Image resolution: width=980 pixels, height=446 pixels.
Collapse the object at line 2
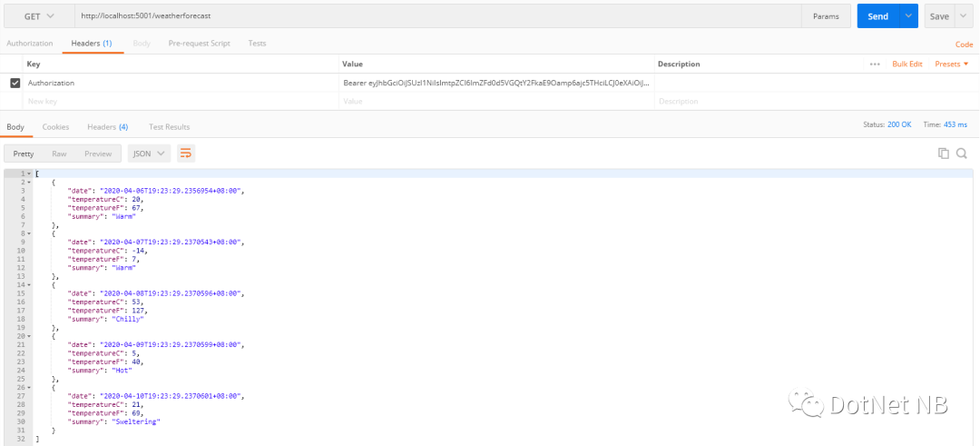pyautogui.click(x=29, y=182)
